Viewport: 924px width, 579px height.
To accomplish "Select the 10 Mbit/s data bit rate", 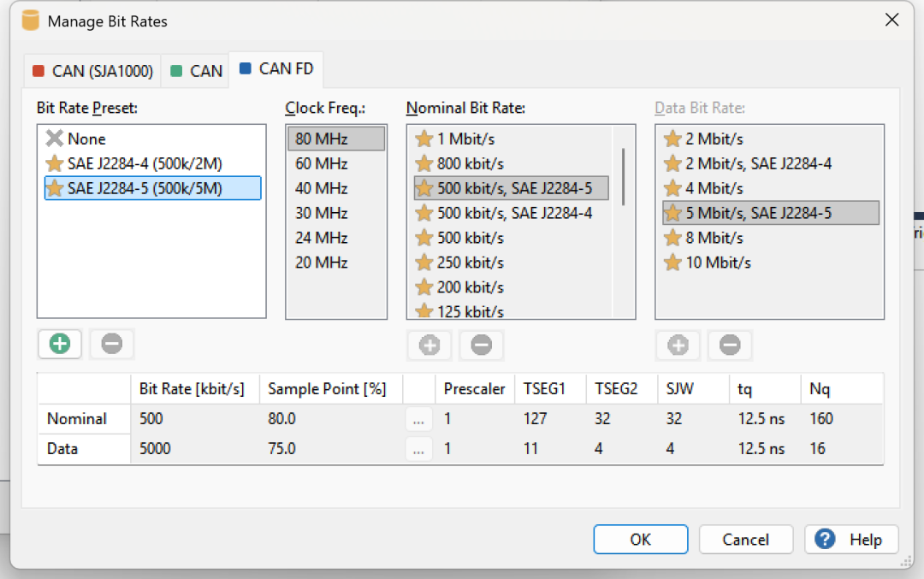I will tap(771, 263).
